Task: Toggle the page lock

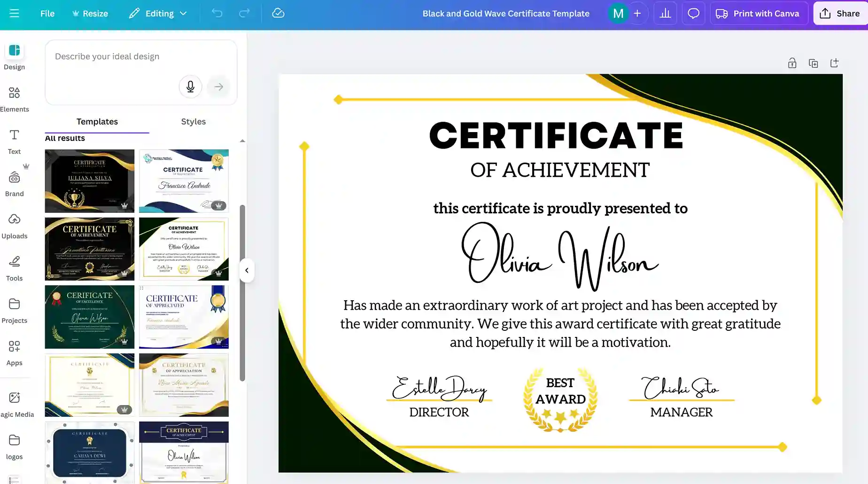Action: 792,62
